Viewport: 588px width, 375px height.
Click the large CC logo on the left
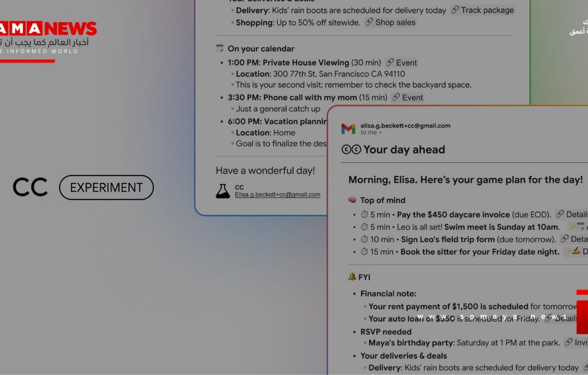(30, 188)
